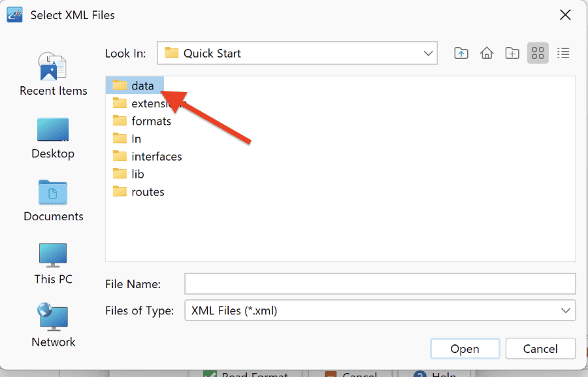Click the Open button
Viewport: 588px width, 377px height.
[x=465, y=349]
